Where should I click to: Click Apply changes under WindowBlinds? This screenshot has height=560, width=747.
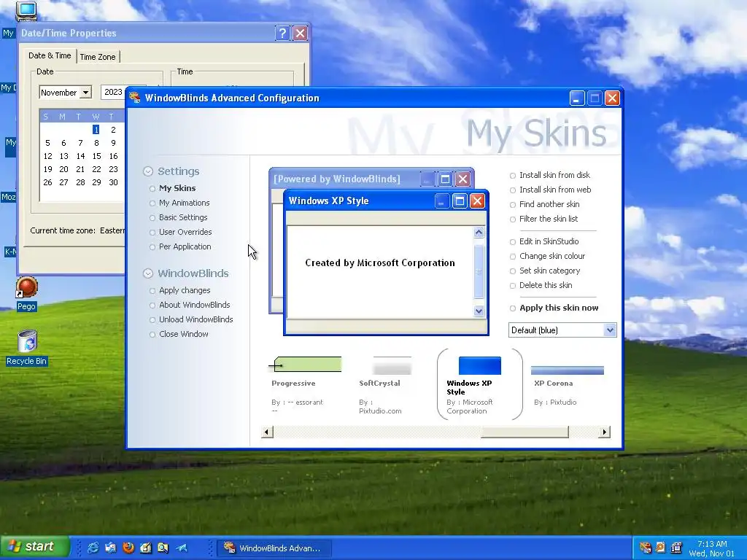click(x=185, y=290)
